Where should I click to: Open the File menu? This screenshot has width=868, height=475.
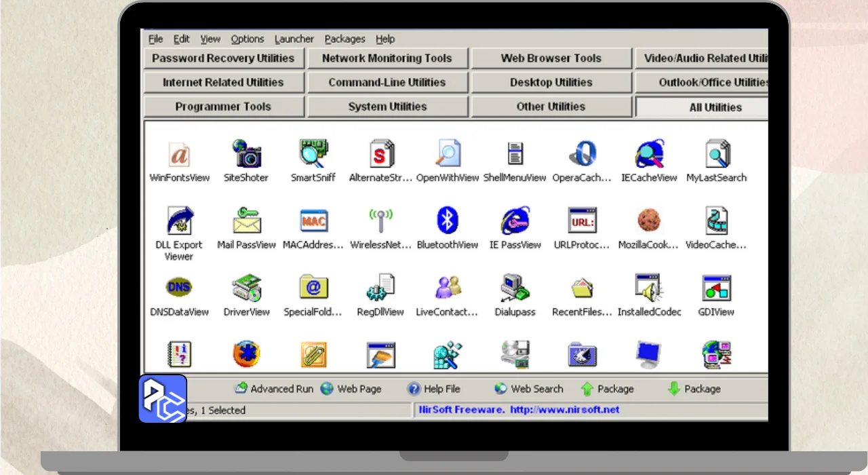155,39
